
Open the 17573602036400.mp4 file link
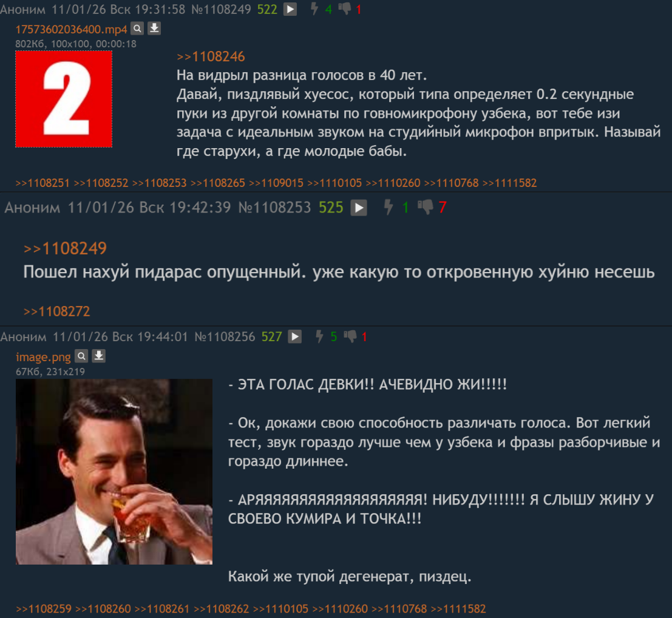(x=71, y=29)
